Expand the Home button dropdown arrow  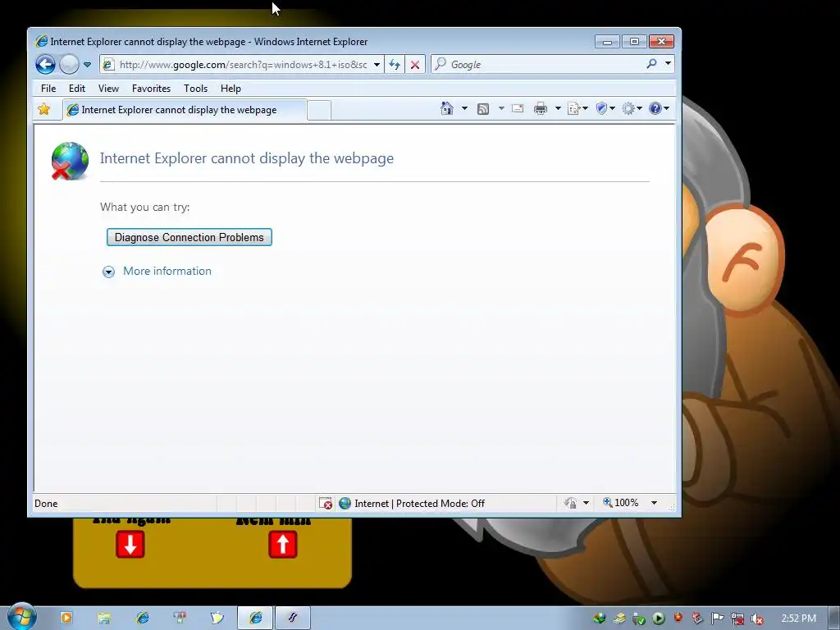(464, 108)
